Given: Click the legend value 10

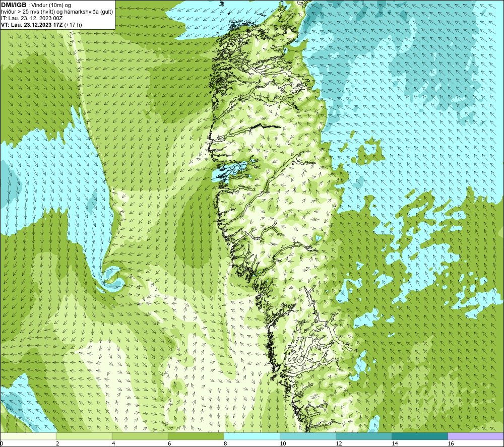Looking at the screenshot, I should pos(283,444).
